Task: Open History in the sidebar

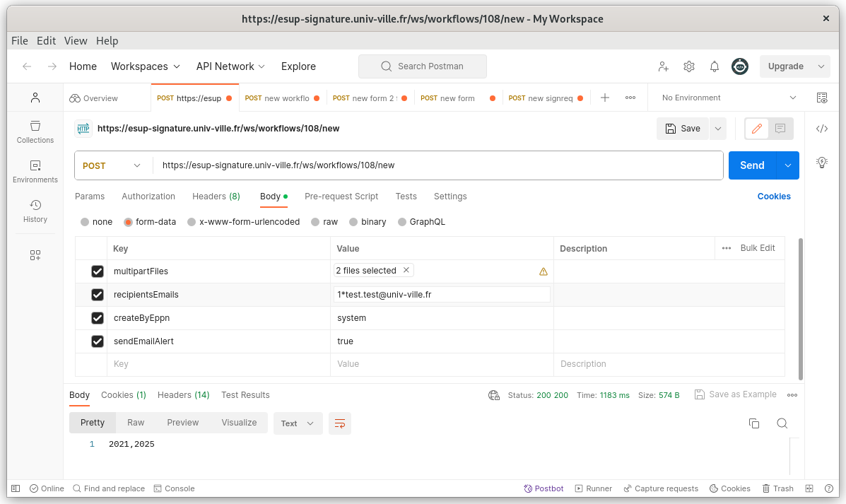Action: [35, 211]
